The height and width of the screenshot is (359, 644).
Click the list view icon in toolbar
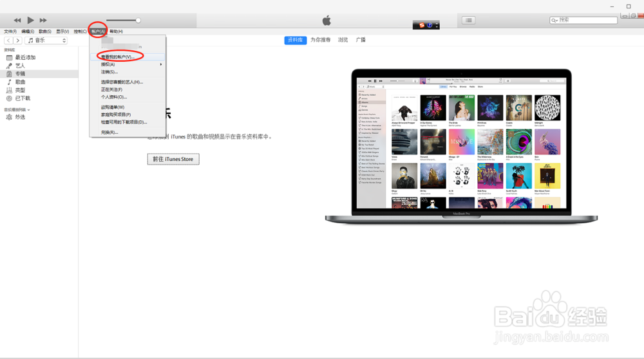coord(469,20)
